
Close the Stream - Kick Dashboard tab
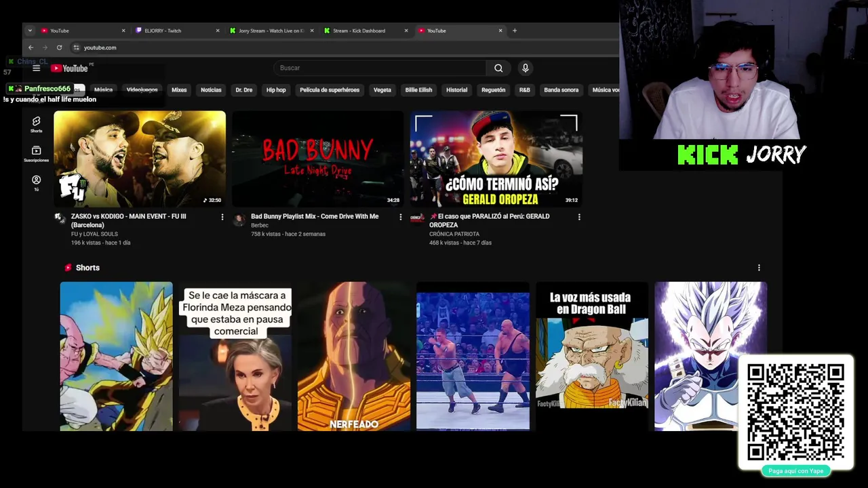pos(406,30)
